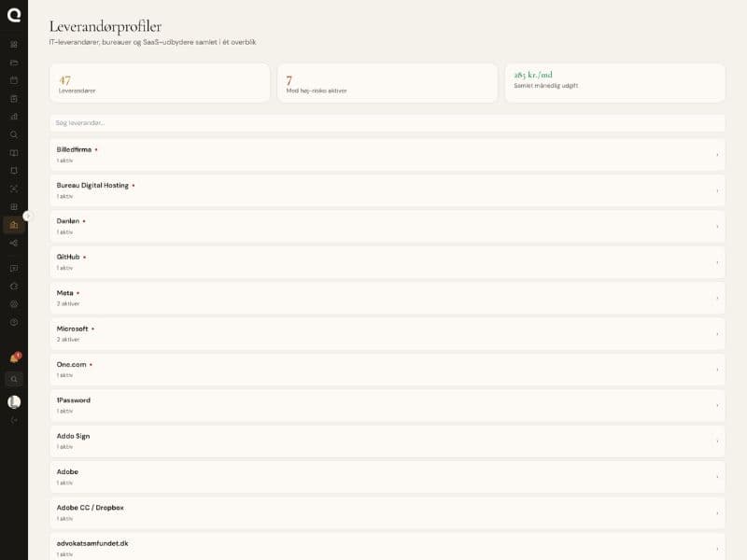Open the Addo Sign vendor name
The height and width of the screenshot is (560, 747).
(x=73, y=436)
